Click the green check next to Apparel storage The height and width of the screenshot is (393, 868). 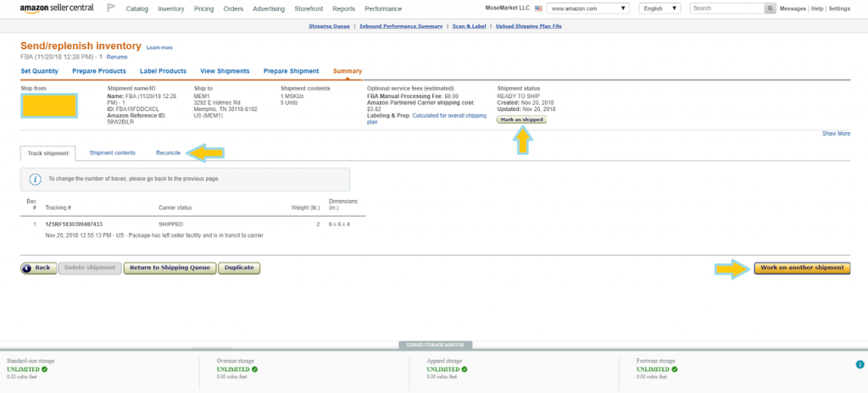point(465,368)
